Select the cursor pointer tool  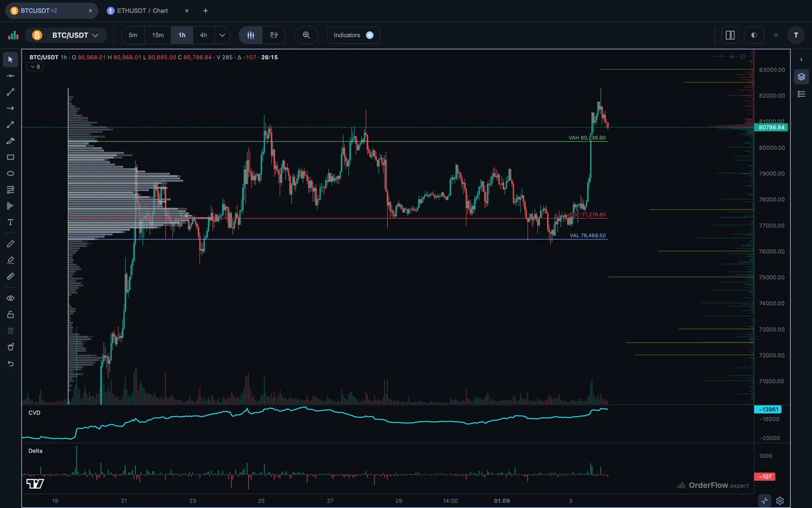pos(11,59)
